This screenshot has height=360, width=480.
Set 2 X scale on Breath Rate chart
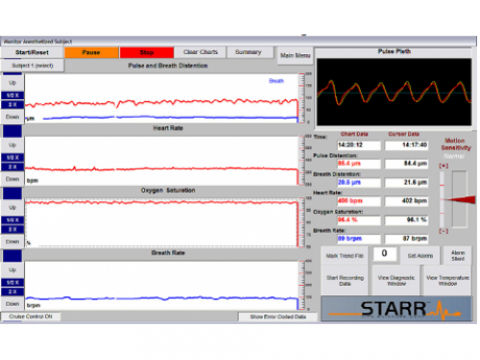[x=13, y=292]
